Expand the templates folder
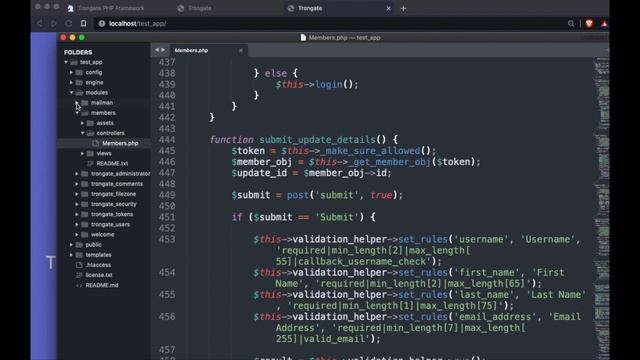640x360 pixels. pos(71,255)
